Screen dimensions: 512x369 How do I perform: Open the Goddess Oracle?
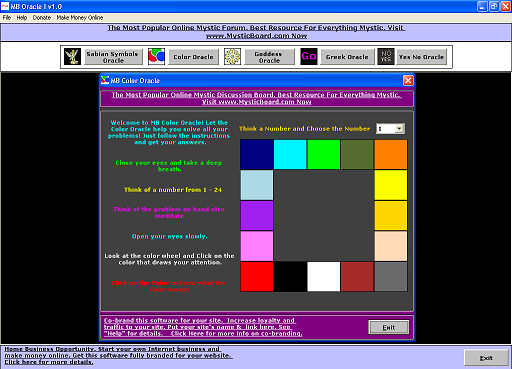coord(270,57)
